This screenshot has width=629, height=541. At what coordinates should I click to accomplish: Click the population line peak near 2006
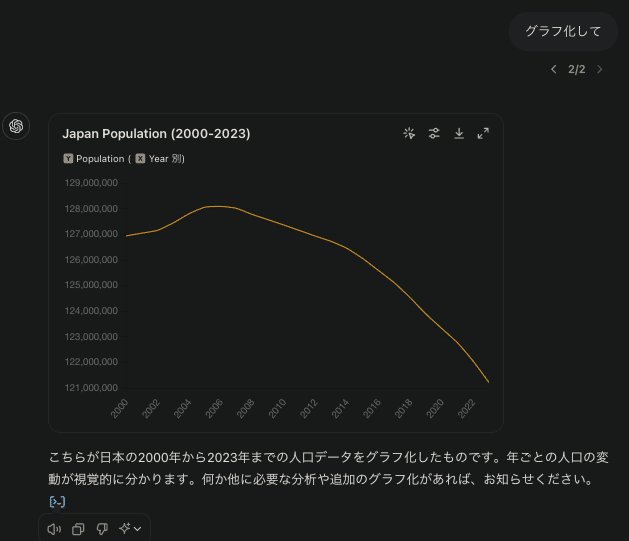click(x=217, y=206)
